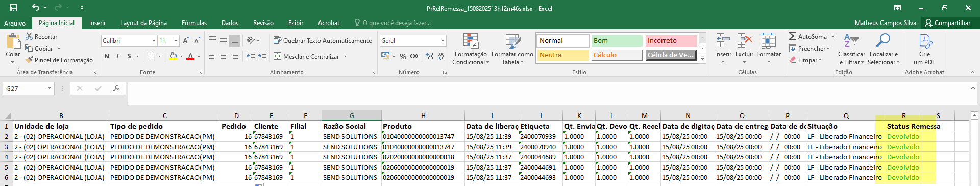Viewport: 980px width, 186px height.
Task: Align text to middle
Action: 224,40
